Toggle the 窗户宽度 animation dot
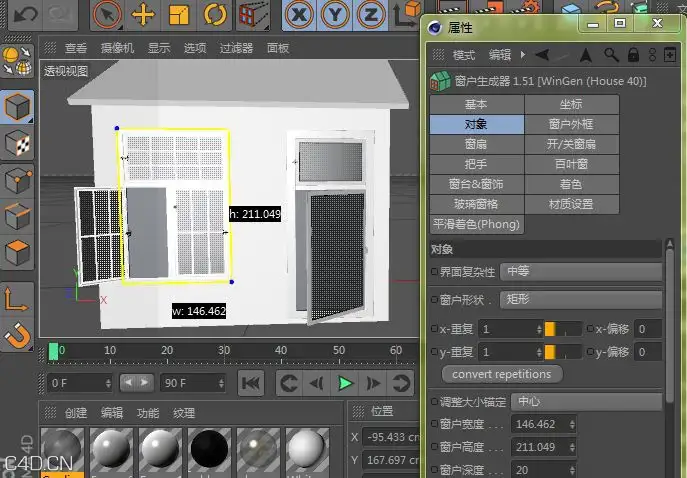687x478 pixels. [x=434, y=424]
